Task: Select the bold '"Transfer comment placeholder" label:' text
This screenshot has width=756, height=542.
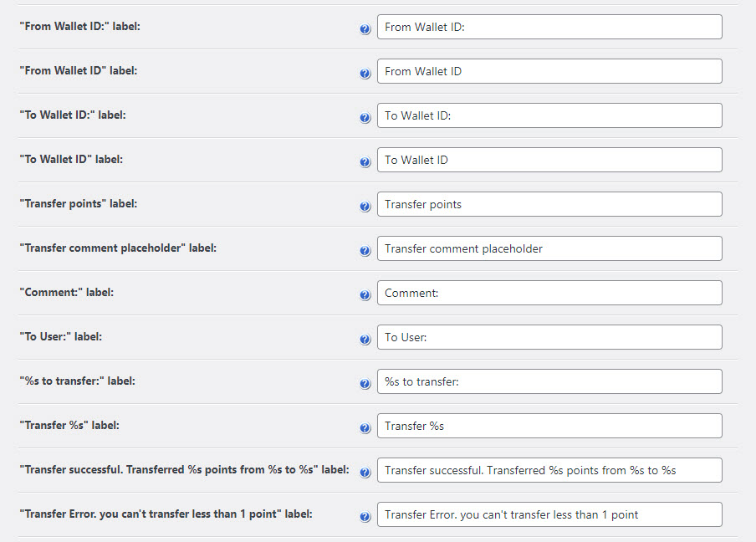Action: tap(118, 248)
